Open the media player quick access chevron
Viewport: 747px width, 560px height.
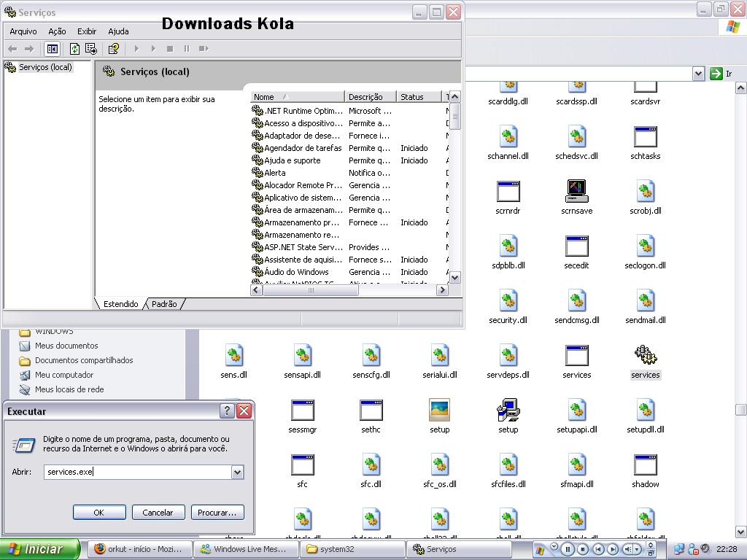[554, 546]
